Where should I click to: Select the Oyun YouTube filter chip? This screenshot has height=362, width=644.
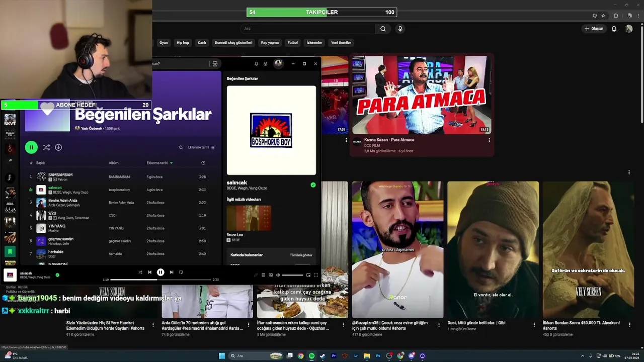(164, 43)
